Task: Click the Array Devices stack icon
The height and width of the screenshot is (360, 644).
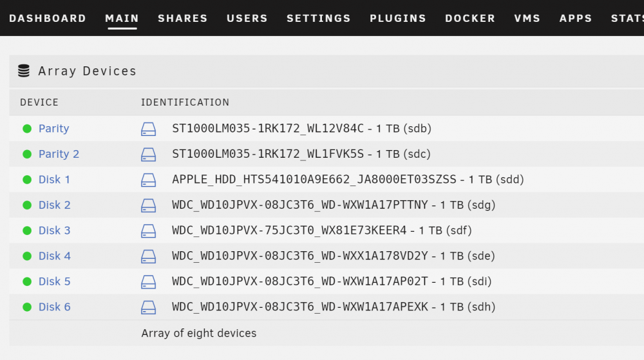Action: [x=24, y=71]
